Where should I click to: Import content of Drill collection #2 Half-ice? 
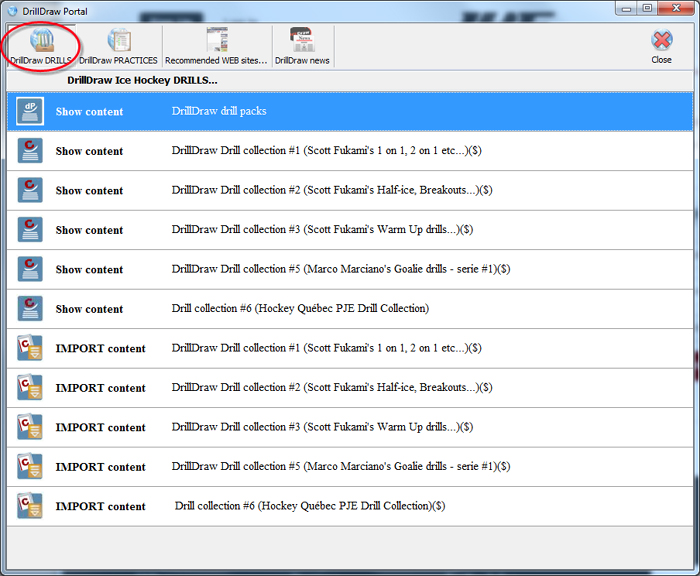pos(100,388)
